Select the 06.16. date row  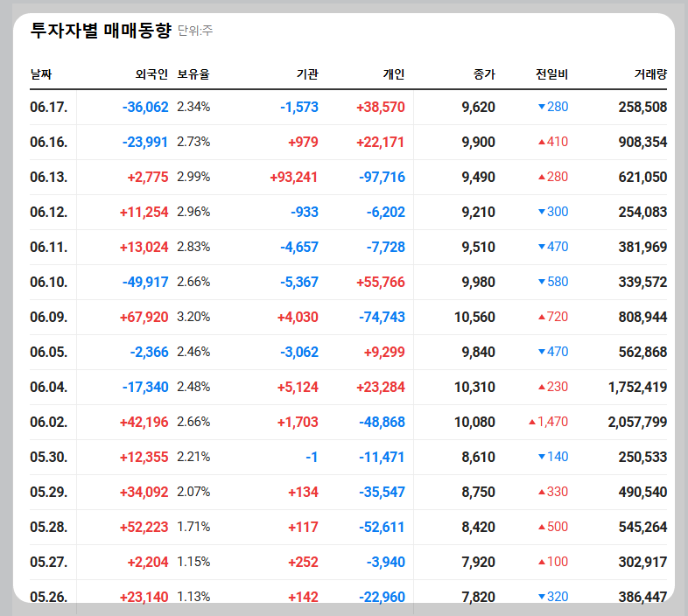coord(348,142)
